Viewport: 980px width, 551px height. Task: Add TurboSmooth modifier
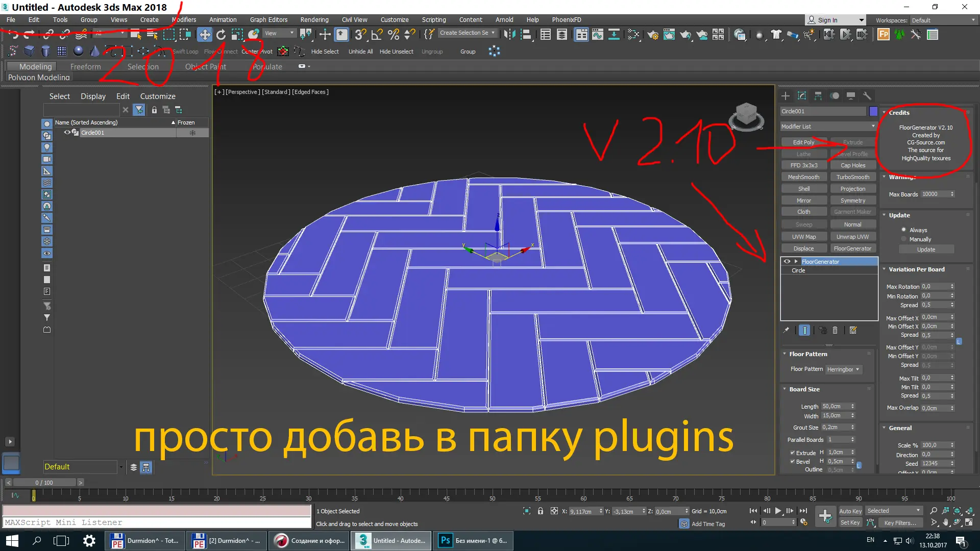852,177
